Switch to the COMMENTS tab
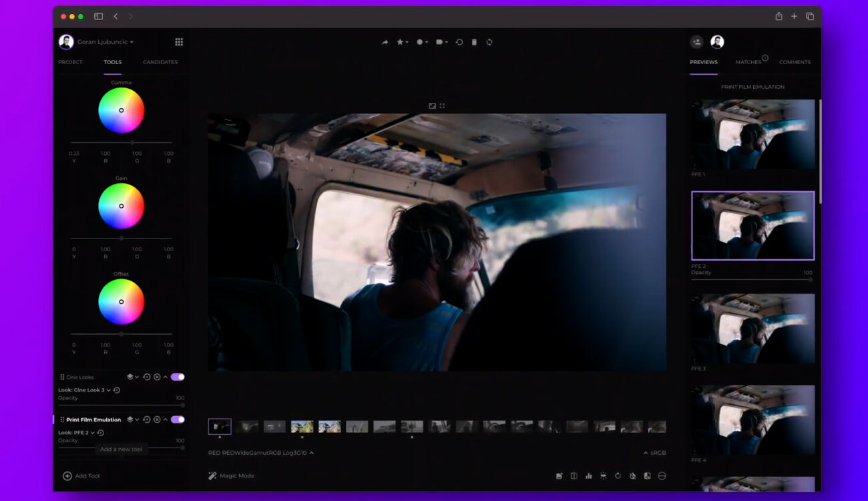This screenshot has width=868, height=501. tap(795, 62)
